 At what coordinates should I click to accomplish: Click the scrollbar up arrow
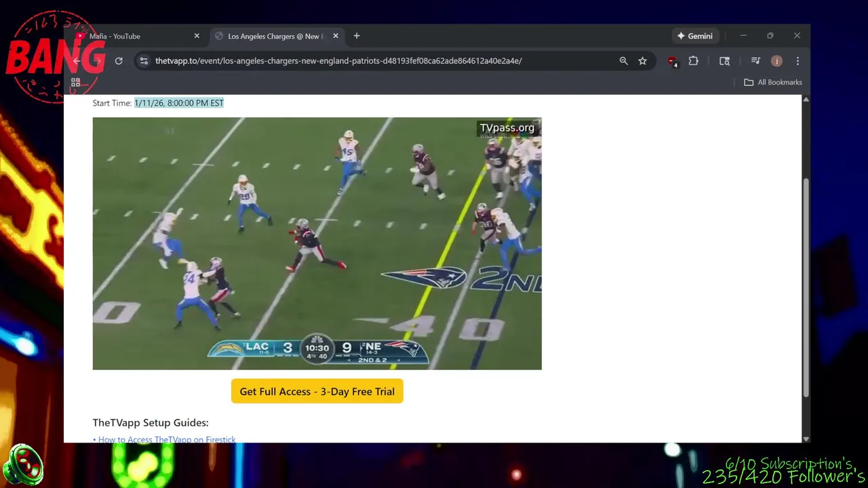806,100
